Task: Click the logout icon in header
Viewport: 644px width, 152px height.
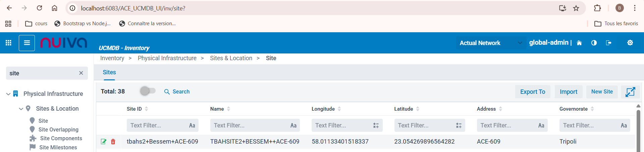Action: coord(609,43)
